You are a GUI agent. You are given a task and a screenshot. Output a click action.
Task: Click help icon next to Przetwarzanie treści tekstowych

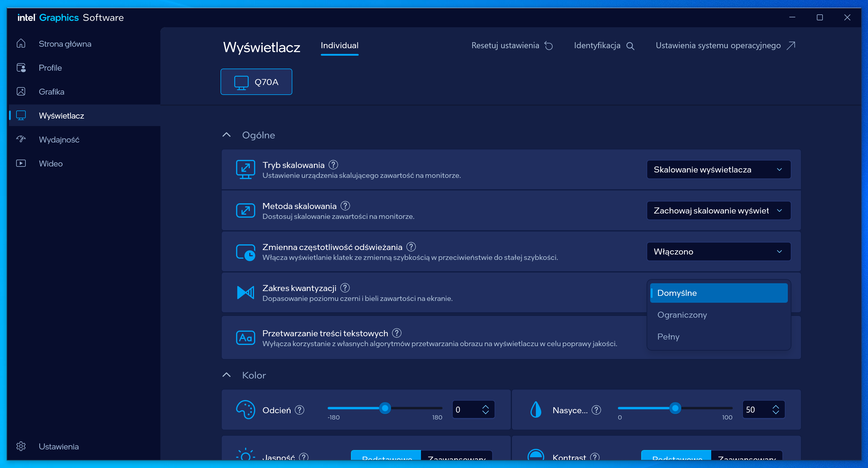pyautogui.click(x=396, y=333)
